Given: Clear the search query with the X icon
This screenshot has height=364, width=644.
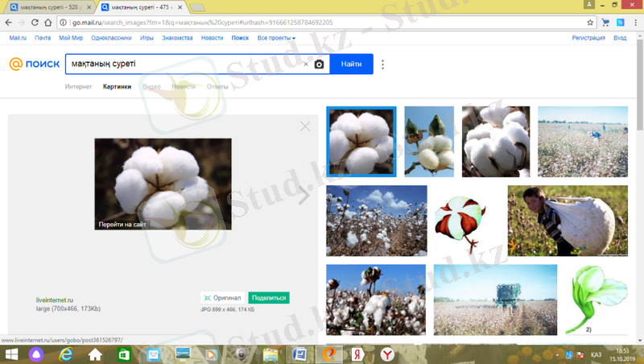Looking at the screenshot, I should point(305,64).
